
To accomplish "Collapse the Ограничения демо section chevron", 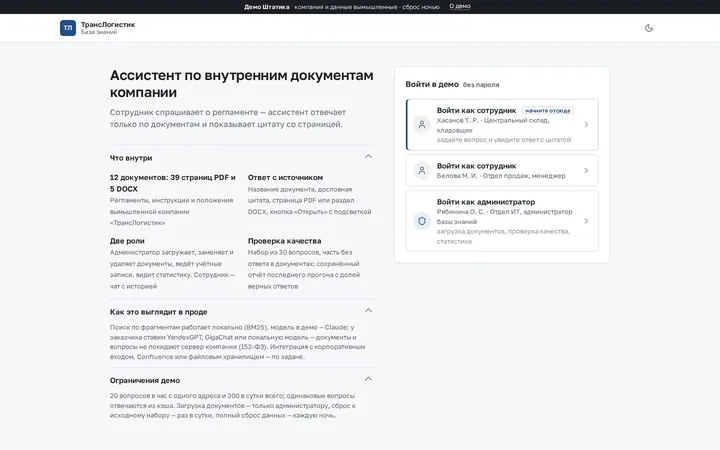I will click(x=368, y=379).
